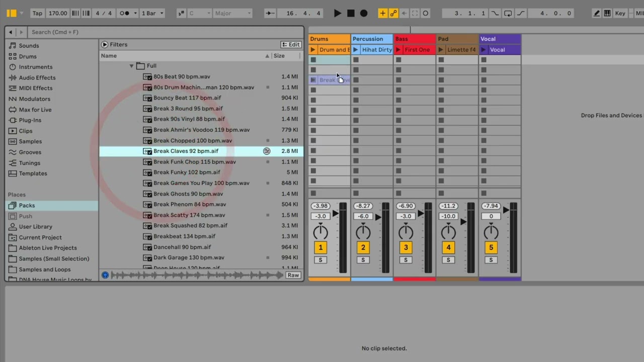This screenshot has width=644, height=362.
Task: Start playback with the Play button
Action: point(338,13)
